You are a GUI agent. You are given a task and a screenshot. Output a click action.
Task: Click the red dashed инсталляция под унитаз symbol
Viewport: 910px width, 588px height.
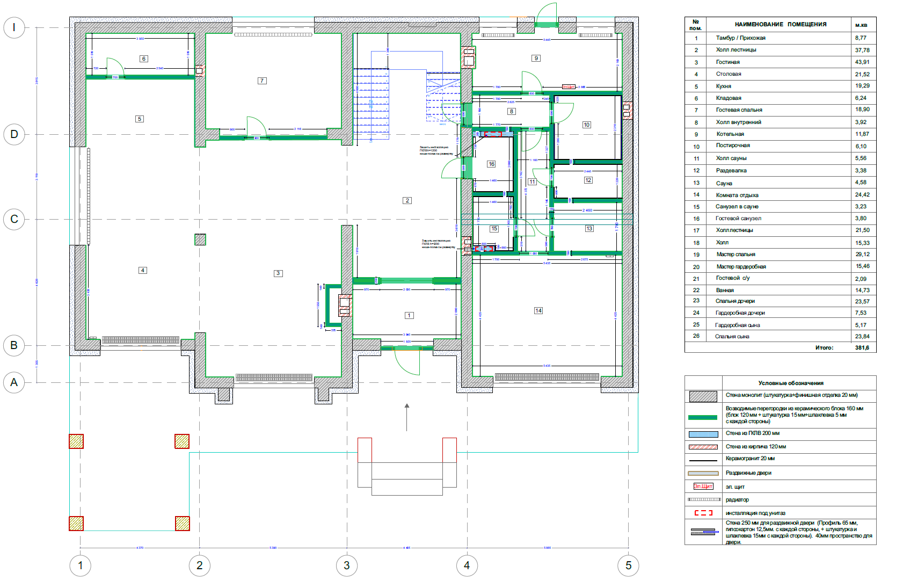point(703,513)
